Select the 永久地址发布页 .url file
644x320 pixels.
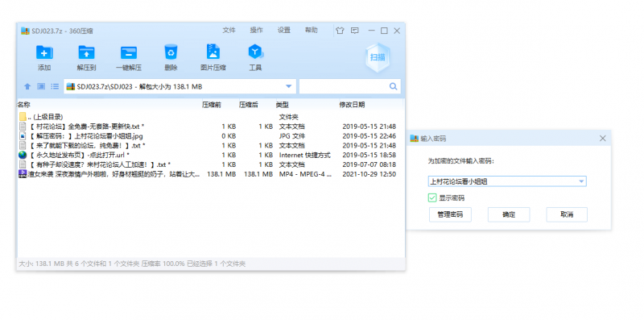pos(208,155)
